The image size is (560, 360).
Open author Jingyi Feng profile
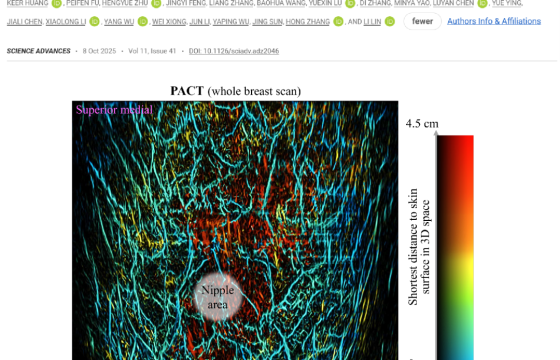tap(186, 3)
